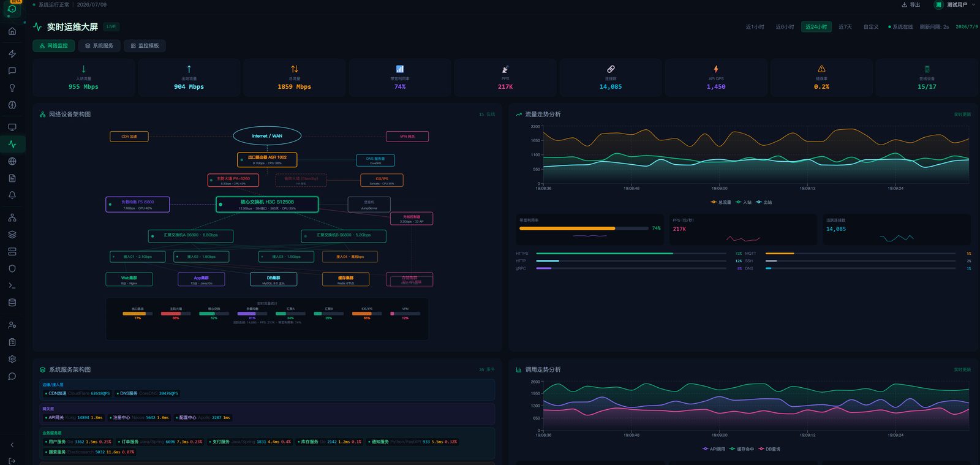This screenshot has height=465, width=980.
Task: Open the brain icon in the sidebar
Action: (12, 105)
